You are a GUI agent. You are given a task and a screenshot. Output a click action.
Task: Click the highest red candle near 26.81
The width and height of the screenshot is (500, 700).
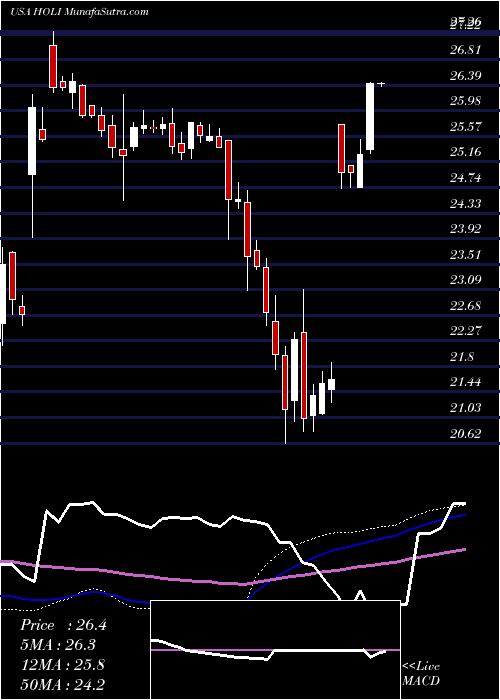click(53, 66)
